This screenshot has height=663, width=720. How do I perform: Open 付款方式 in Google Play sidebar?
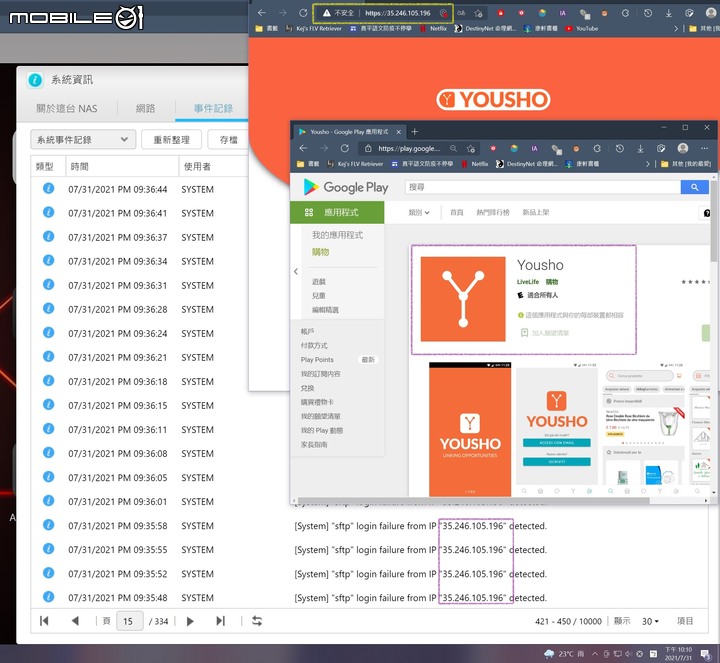(x=314, y=345)
